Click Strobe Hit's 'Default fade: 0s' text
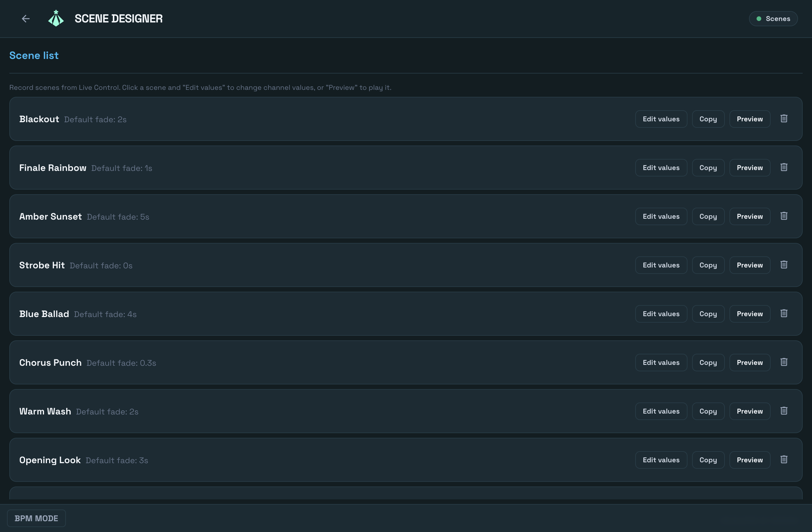The image size is (812, 532). coord(101,265)
